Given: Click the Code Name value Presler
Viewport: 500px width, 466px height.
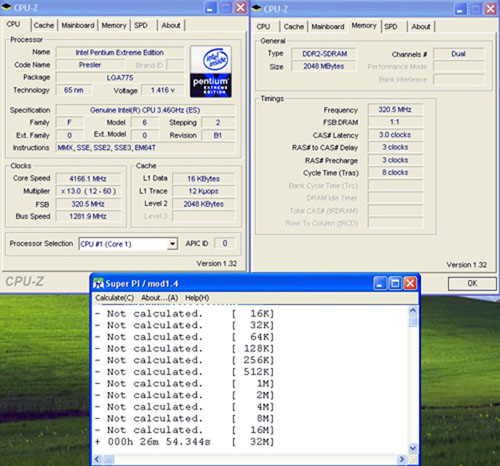Looking at the screenshot, I should pos(90,65).
